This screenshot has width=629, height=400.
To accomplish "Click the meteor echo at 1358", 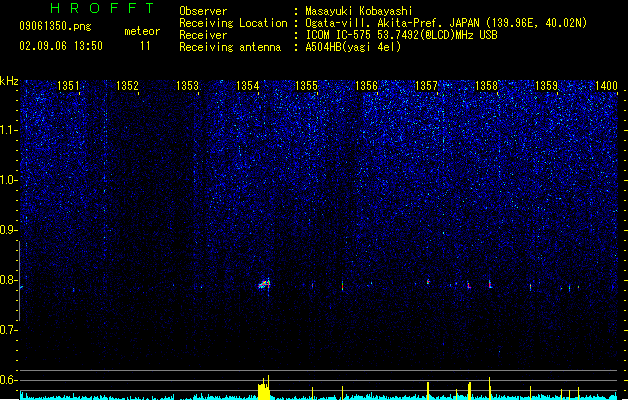I will (x=490, y=284).
